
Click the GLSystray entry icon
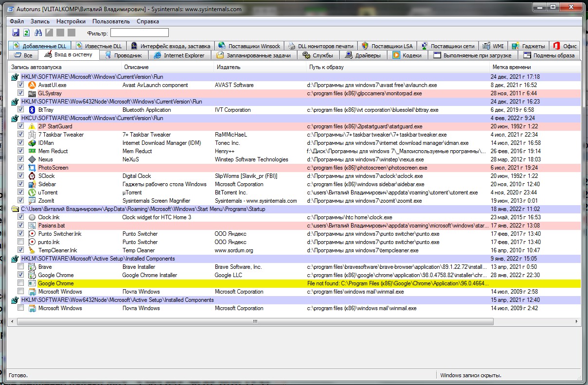[32, 93]
